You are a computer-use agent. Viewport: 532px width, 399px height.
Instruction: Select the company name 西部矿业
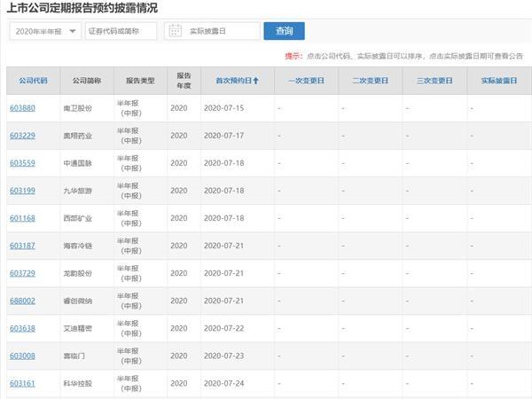(x=78, y=218)
